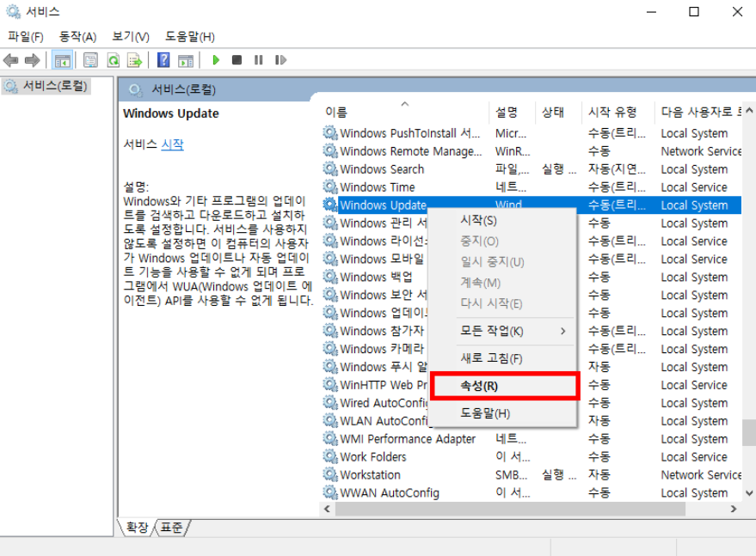The image size is (756, 556).
Task: Click Network Service in the Windows Remote Management row
Action: tap(701, 150)
